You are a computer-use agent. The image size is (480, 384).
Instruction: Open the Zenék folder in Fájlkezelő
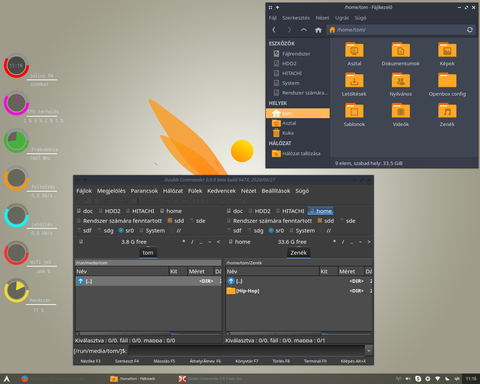tap(447, 115)
